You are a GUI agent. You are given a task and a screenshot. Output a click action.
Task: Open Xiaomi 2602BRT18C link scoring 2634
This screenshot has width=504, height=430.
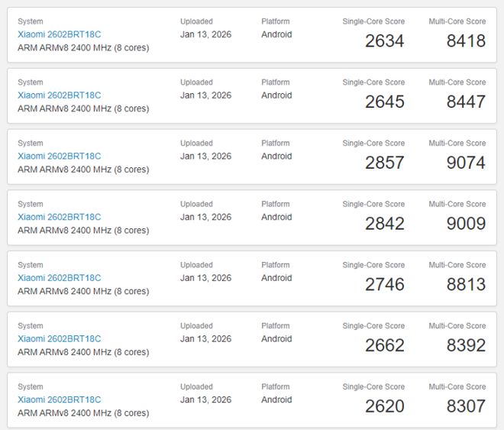point(59,34)
